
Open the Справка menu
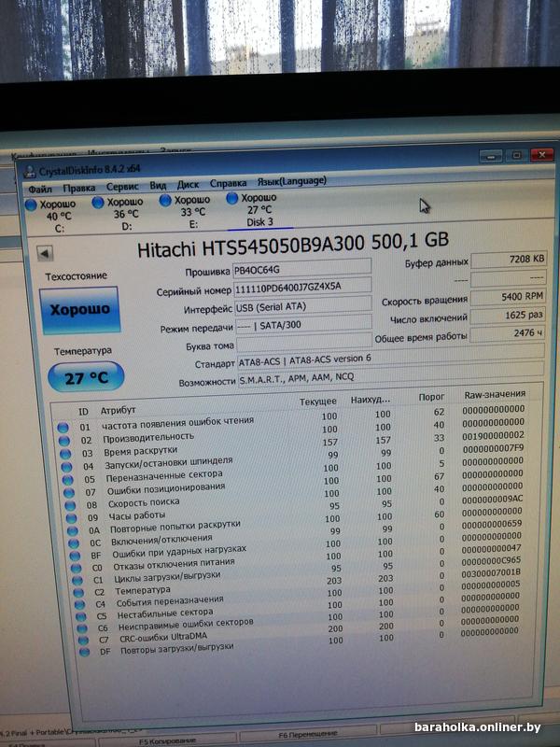point(228,183)
